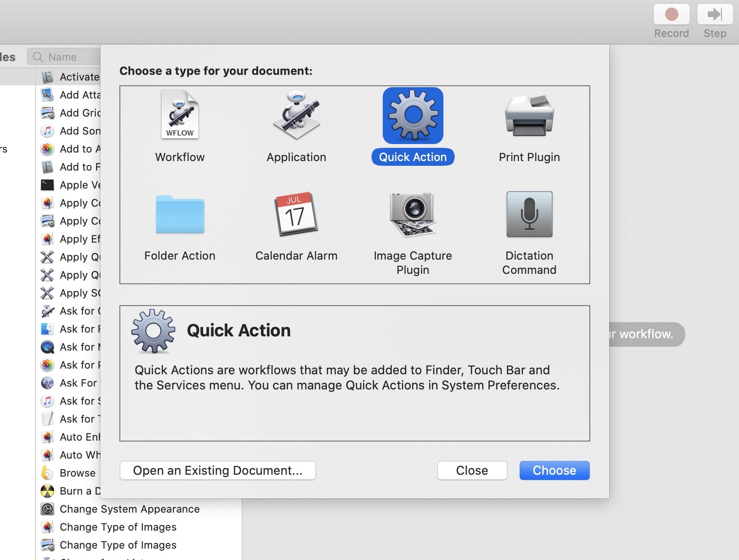Click the Record button in toolbar

[x=671, y=15]
